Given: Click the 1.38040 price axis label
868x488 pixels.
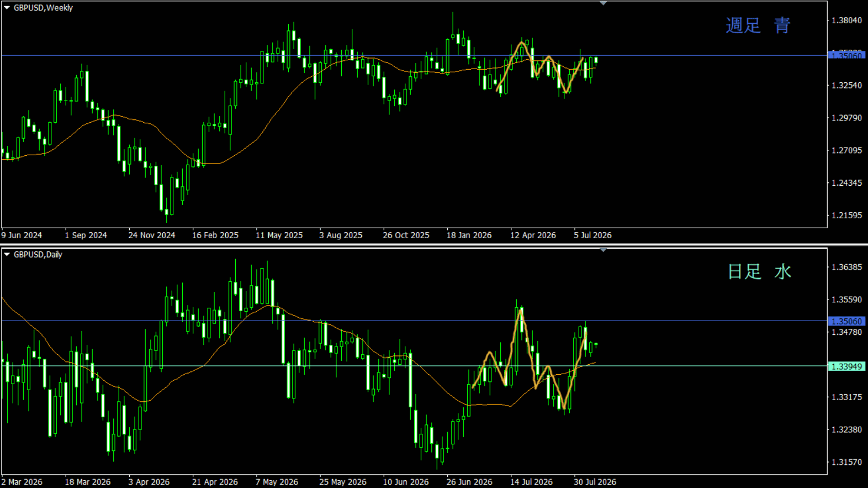Looking at the screenshot, I should click(x=846, y=20).
